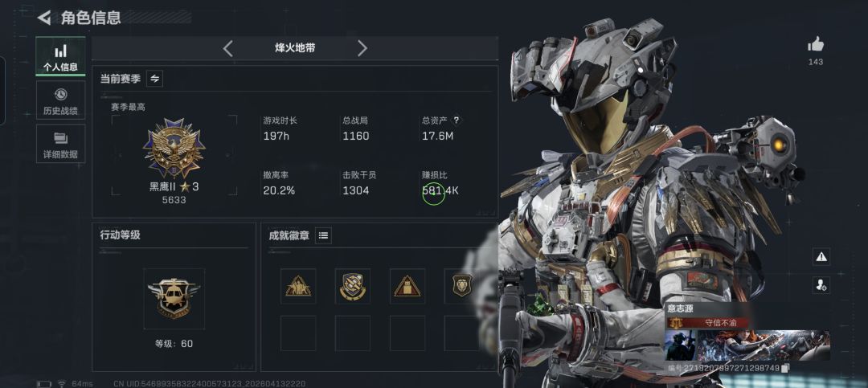Click the level 60 helicopter badge
Image resolution: width=868 pixels, height=388 pixels.
coord(174,299)
